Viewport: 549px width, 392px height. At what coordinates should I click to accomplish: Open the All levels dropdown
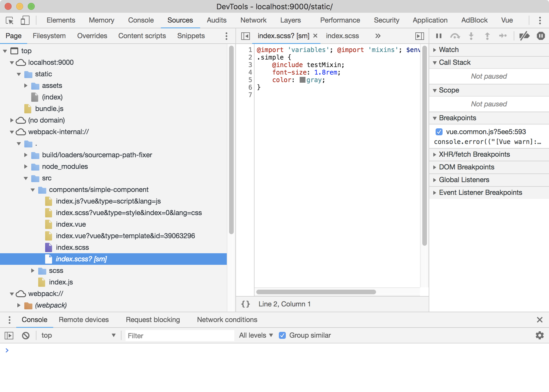(x=256, y=335)
